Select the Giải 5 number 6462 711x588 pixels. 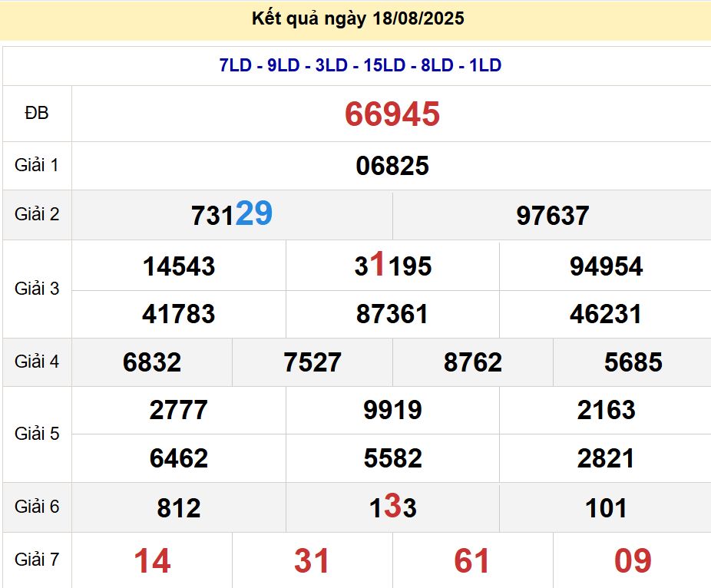click(x=178, y=458)
